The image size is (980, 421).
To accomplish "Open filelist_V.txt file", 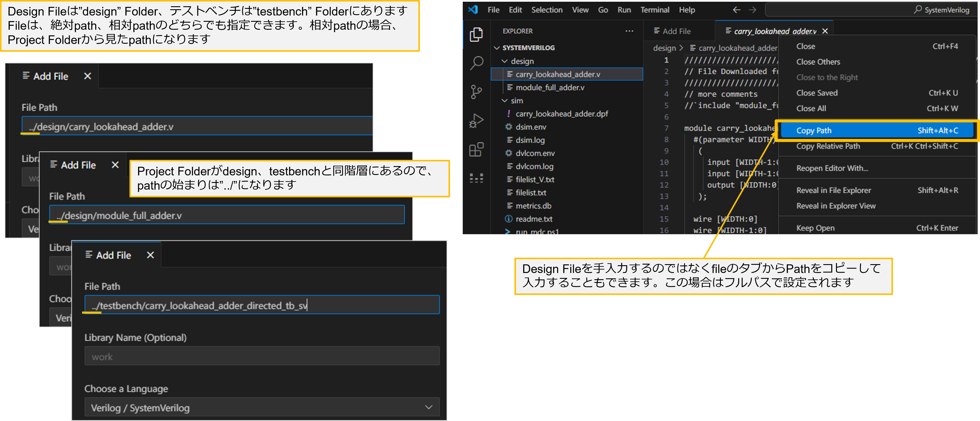I will (x=566, y=179).
